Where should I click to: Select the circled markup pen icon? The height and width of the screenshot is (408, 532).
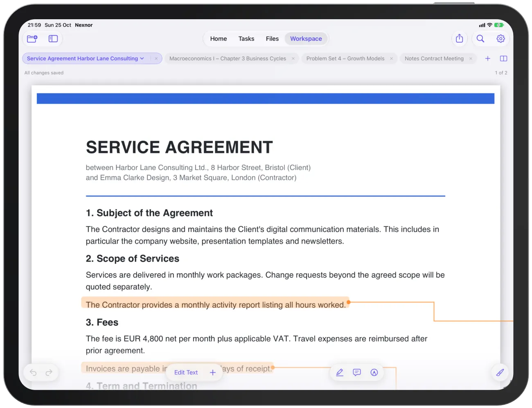pos(374,372)
